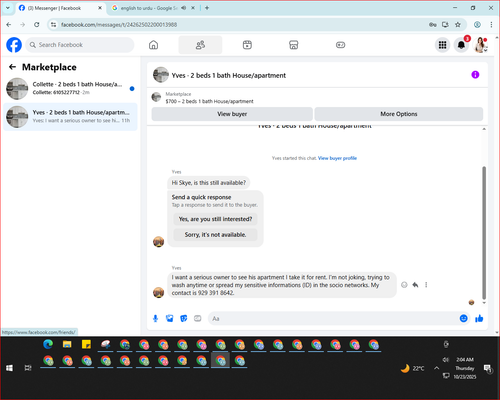Image resolution: width=500 pixels, height=400 pixels.
Task: Open the Facebook logo home link
Action: tap(14, 45)
